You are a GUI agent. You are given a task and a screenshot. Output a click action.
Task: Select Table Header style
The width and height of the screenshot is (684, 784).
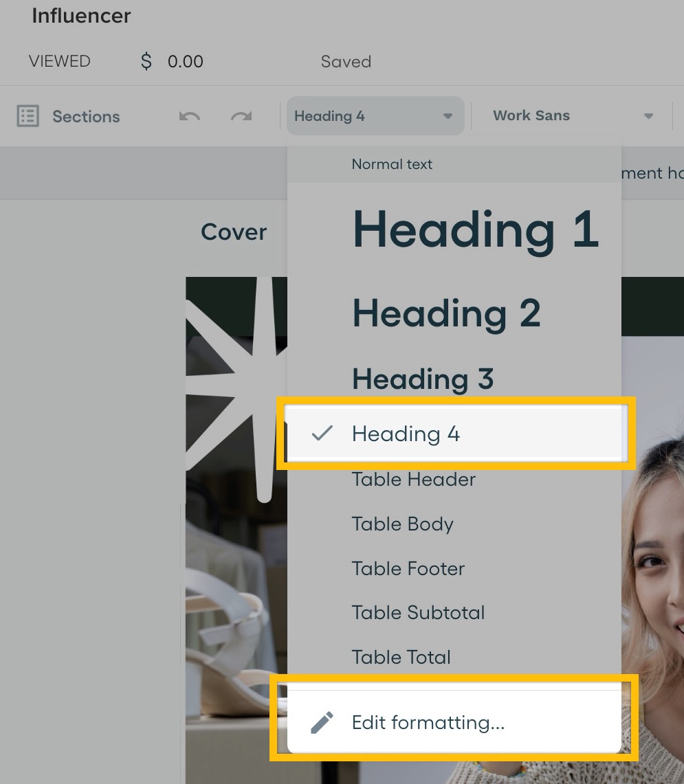[454, 480]
